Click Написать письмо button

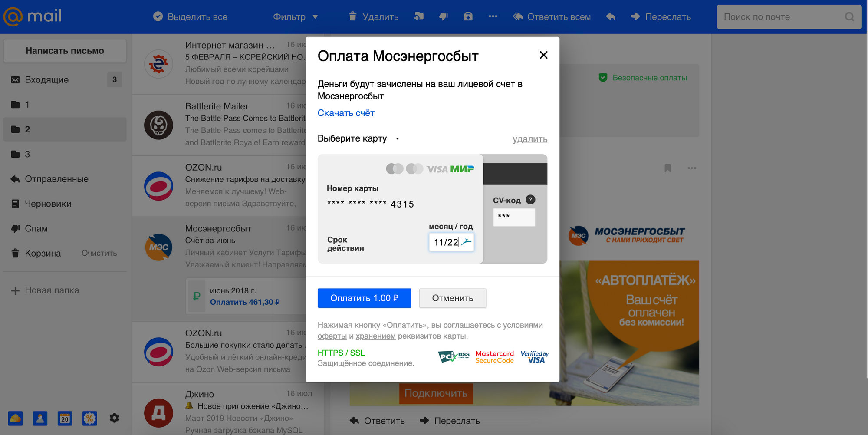pyautogui.click(x=65, y=51)
